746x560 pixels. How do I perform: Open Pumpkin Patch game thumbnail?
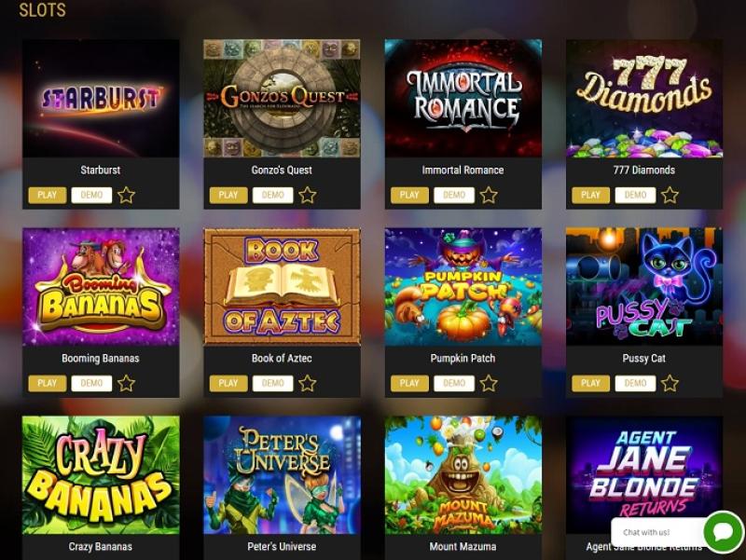pyautogui.click(x=463, y=287)
